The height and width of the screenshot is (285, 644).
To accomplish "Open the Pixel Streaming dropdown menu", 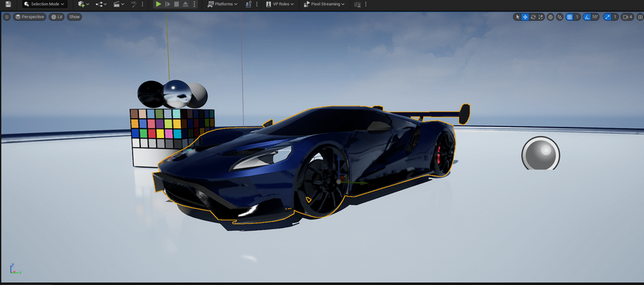I will tap(324, 4).
